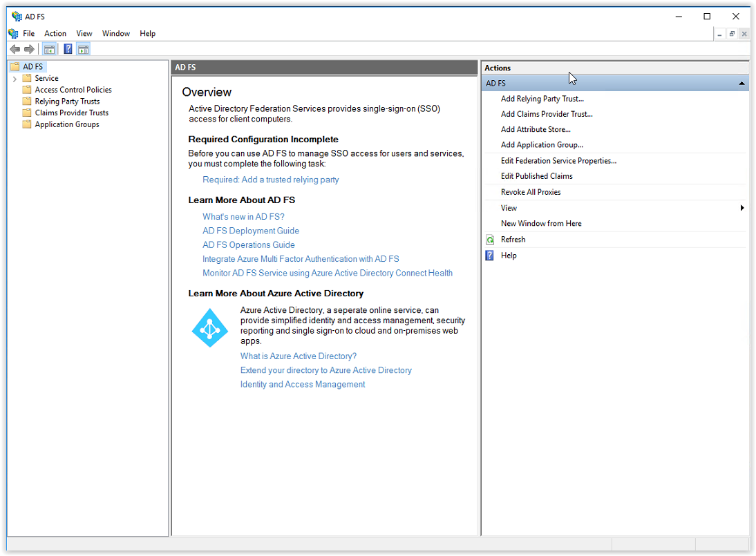The image size is (756, 556).
Task: Click the Forward arrow toolbar icon
Action: pyautogui.click(x=30, y=49)
